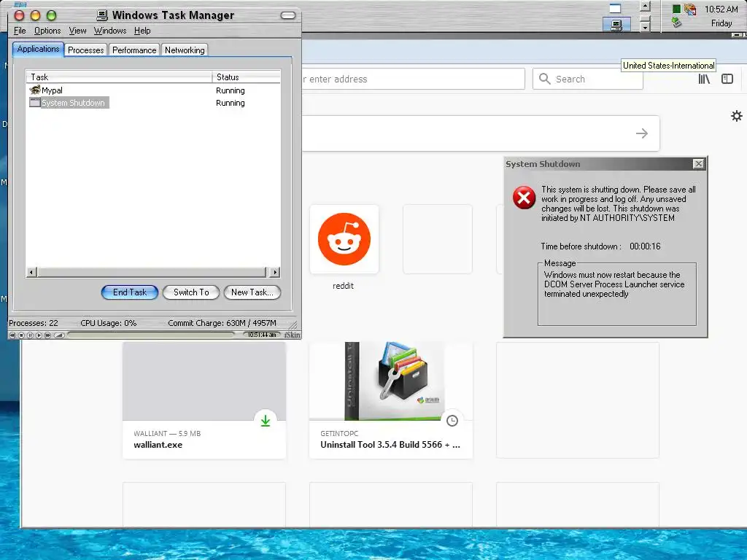Select the System Shutdown task row
The height and width of the screenshot is (560, 747).
pyautogui.click(x=153, y=103)
